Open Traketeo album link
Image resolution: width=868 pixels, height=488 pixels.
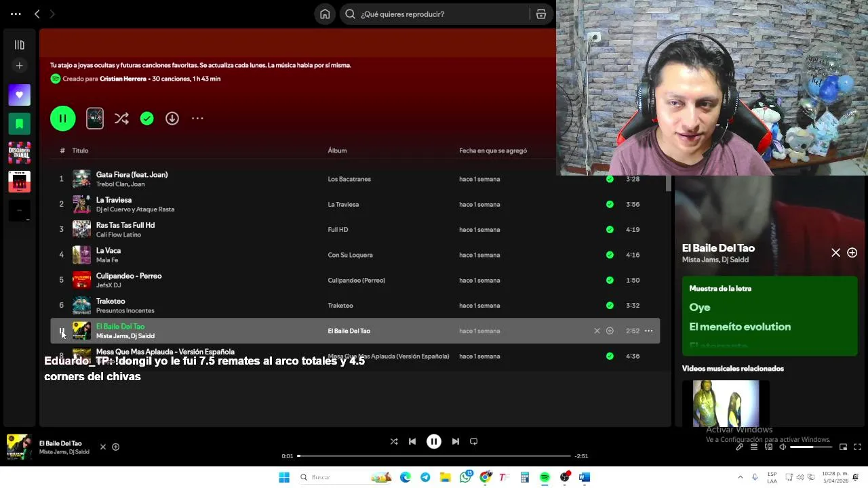coord(340,306)
